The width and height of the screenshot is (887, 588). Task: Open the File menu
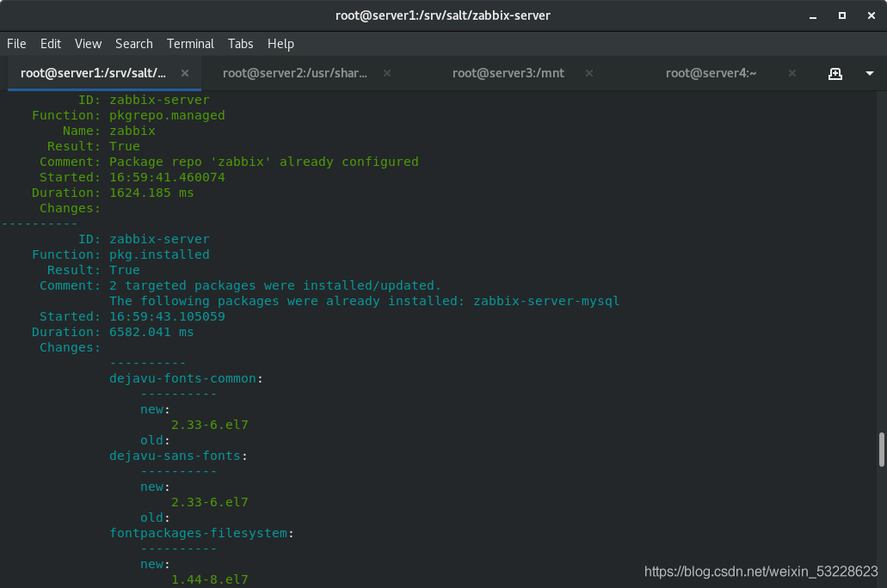point(16,44)
